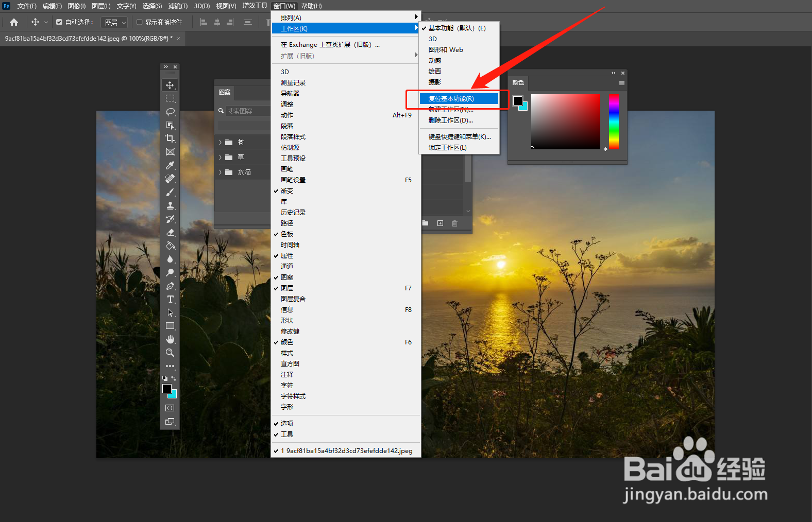812x522 pixels.
Task: Expand the 树 pattern folder
Action: coord(221,143)
